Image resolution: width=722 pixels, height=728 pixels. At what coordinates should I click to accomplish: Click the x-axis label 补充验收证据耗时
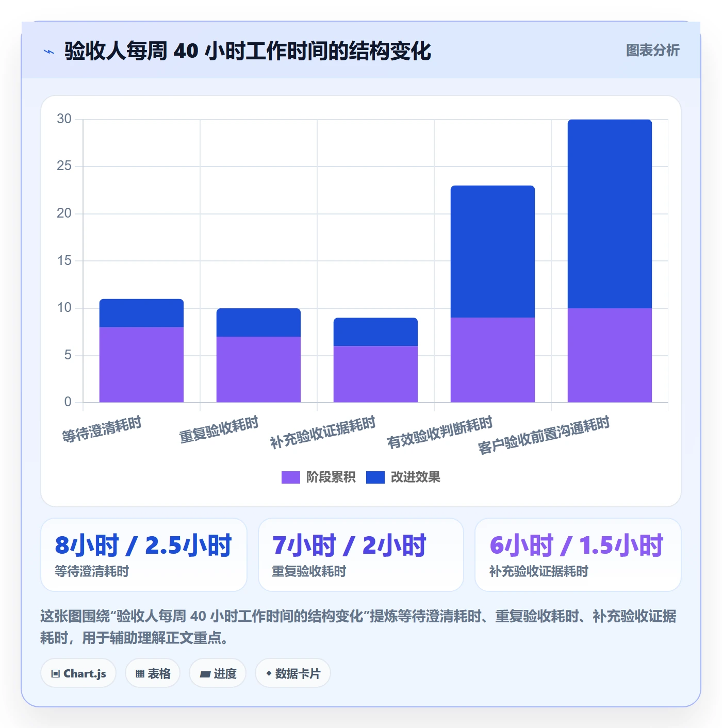coord(323,432)
